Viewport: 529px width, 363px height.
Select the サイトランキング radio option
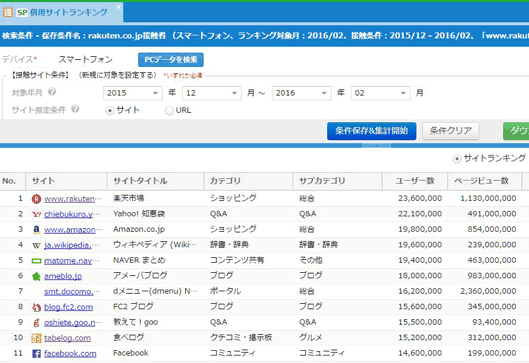456,159
